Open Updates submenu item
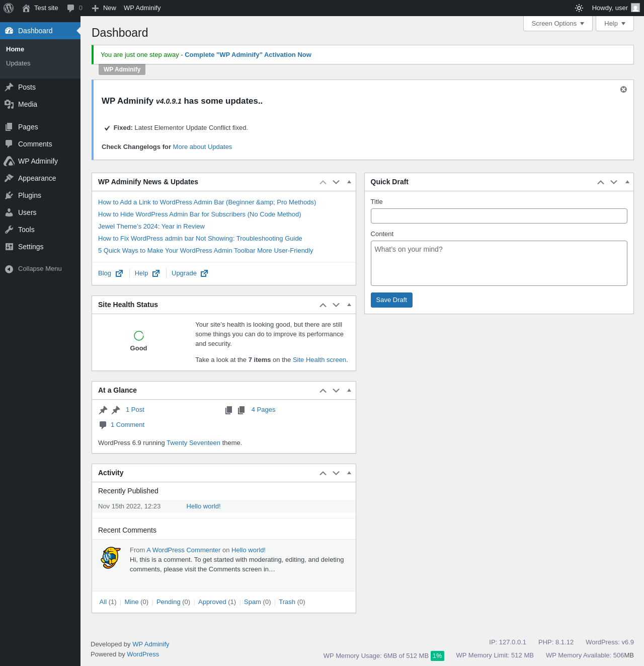This screenshot has height=666, width=644. (18, 63)
